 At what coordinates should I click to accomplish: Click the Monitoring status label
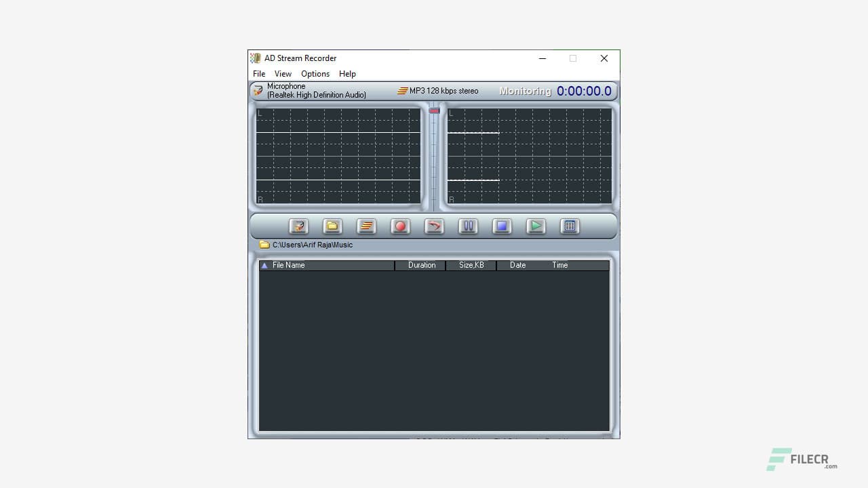pyautogui.click(x=525, y=90)
